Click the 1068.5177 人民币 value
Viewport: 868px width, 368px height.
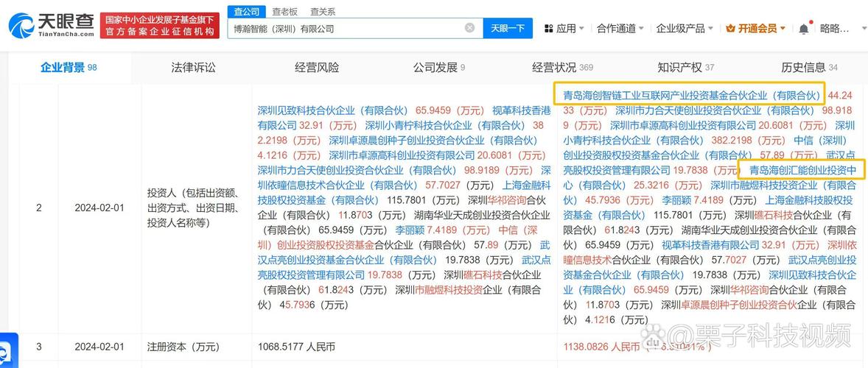[297, 347]
